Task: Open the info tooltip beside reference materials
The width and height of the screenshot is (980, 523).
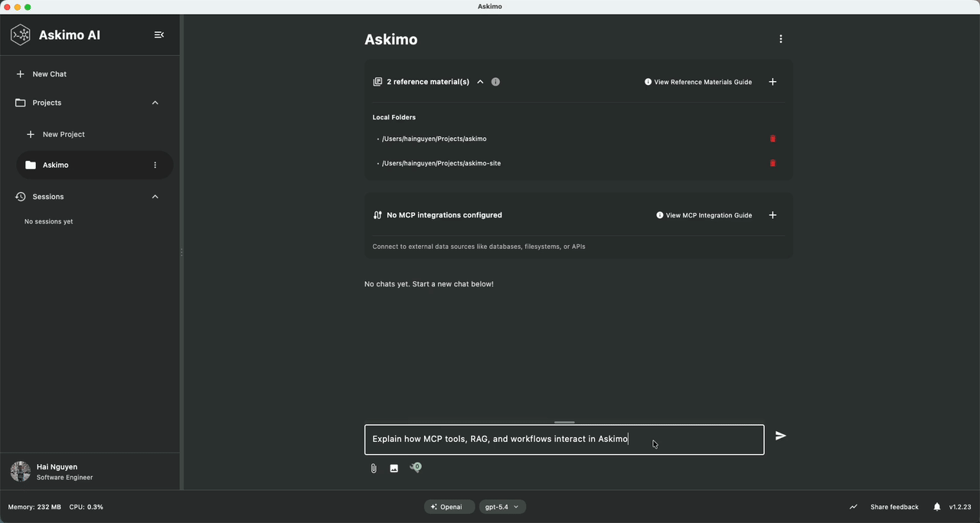Action: point(495,82)
